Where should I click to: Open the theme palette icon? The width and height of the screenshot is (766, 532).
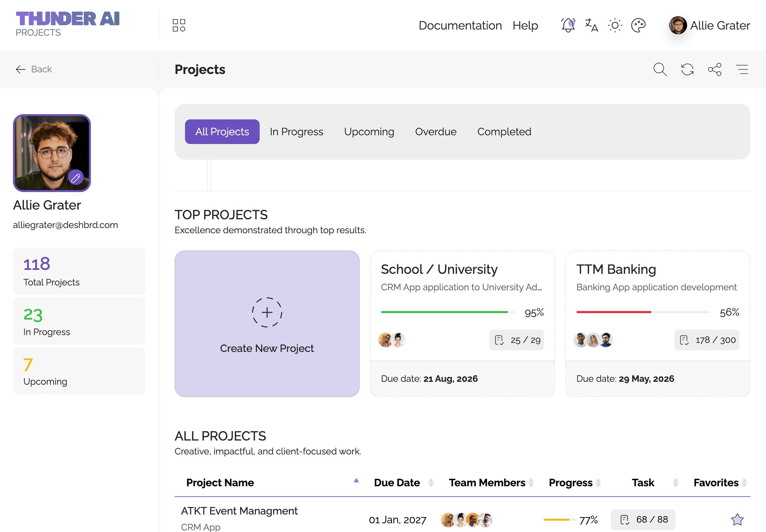(638, 25)
